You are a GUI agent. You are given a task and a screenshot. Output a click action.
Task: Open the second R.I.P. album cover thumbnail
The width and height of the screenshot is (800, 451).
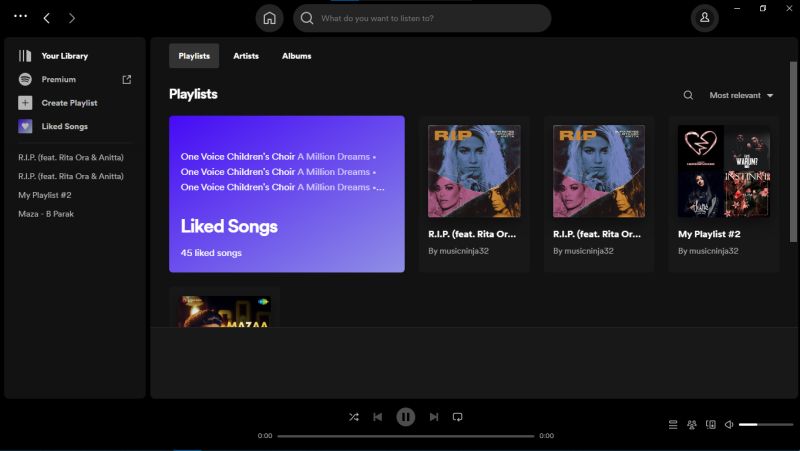pos(599,171)
